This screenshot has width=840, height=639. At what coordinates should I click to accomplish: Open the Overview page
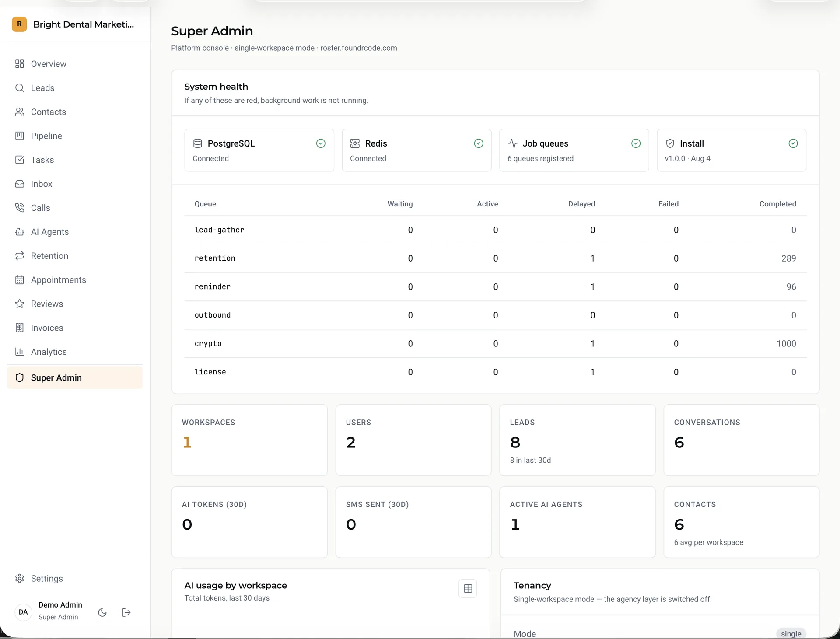(75, 64)
